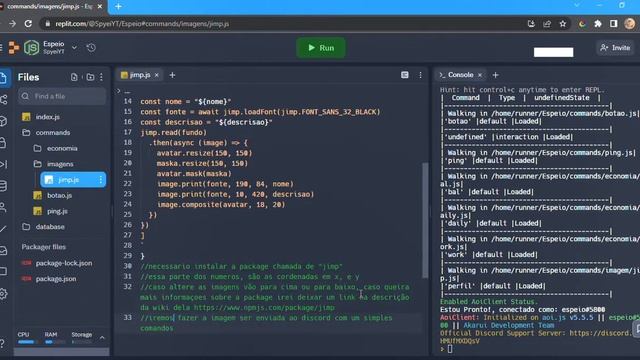Reload the browser page
640x360 pixels.
28,24
